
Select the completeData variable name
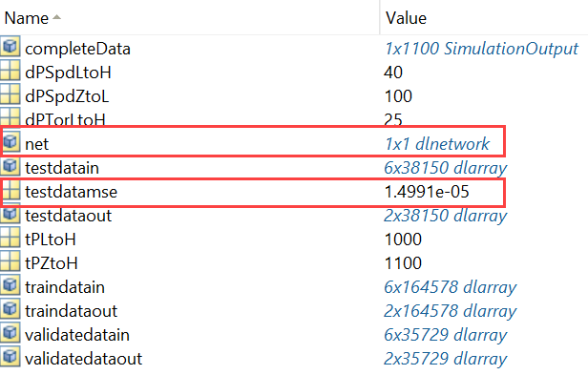coord(77,49)
